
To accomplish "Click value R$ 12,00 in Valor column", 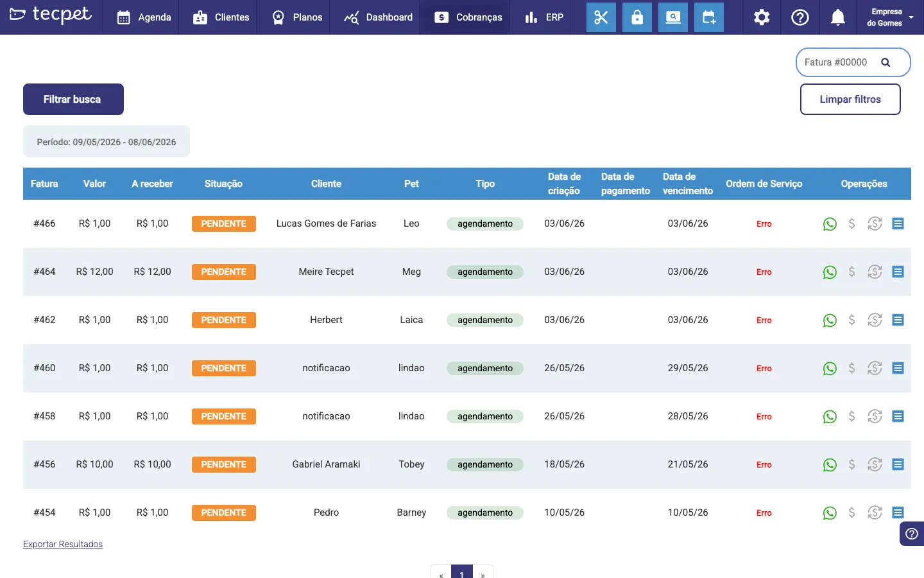I will click(94, 272).
